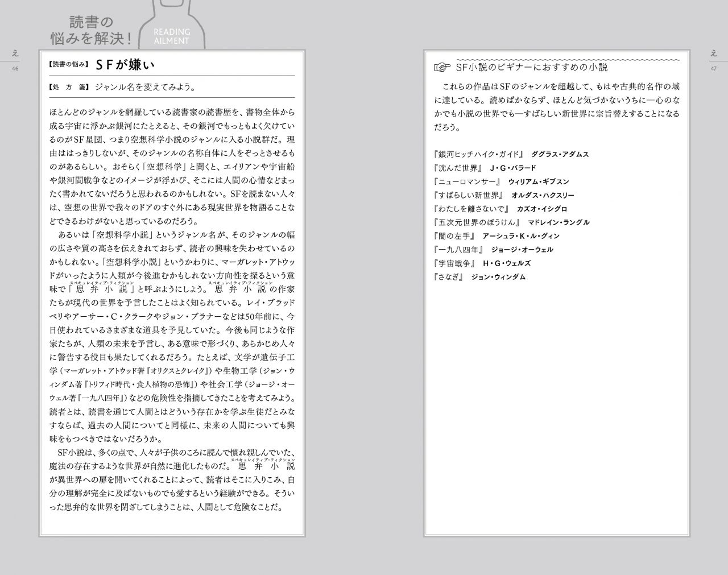
Task: Select book title 『ニューロマンサー』
Action: (x=467, y=181)
